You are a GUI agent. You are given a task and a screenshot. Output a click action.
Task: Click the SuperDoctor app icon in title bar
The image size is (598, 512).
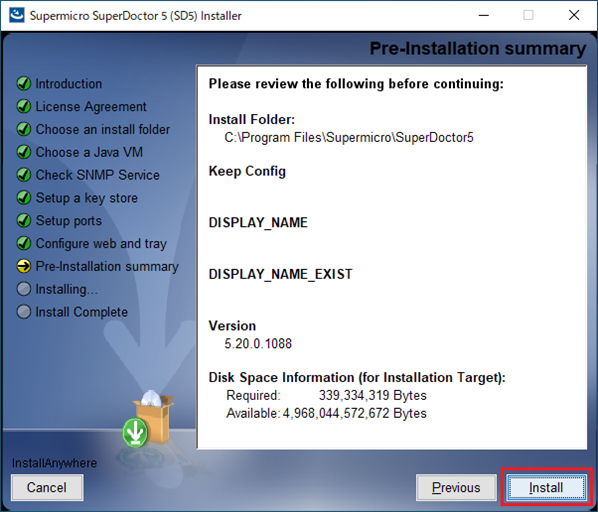(x=16, y=15)
